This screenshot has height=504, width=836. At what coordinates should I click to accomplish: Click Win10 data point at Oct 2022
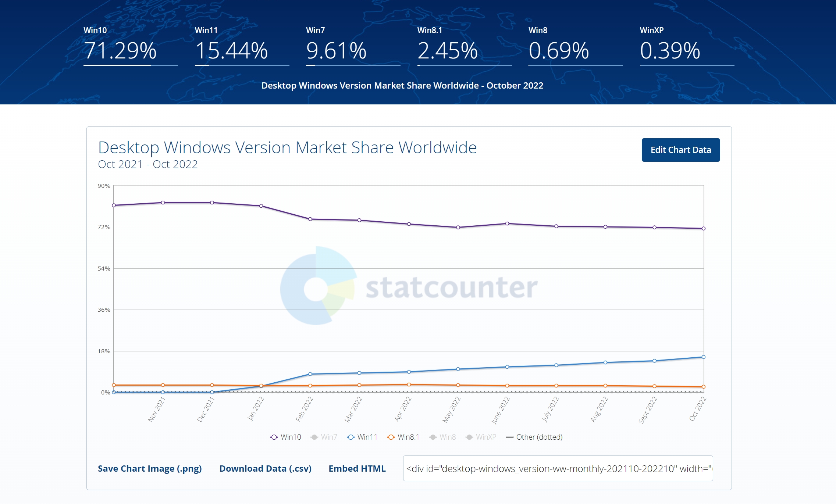coord(703,228)
